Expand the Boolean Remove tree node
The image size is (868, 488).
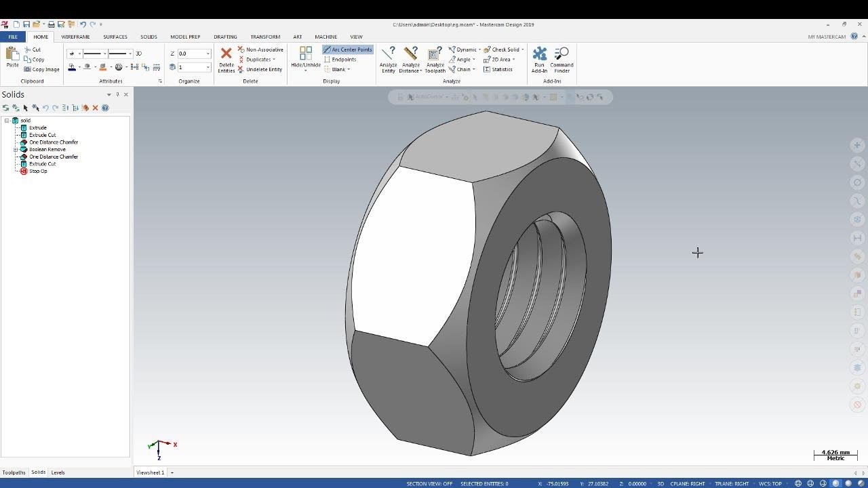(16, 149)
